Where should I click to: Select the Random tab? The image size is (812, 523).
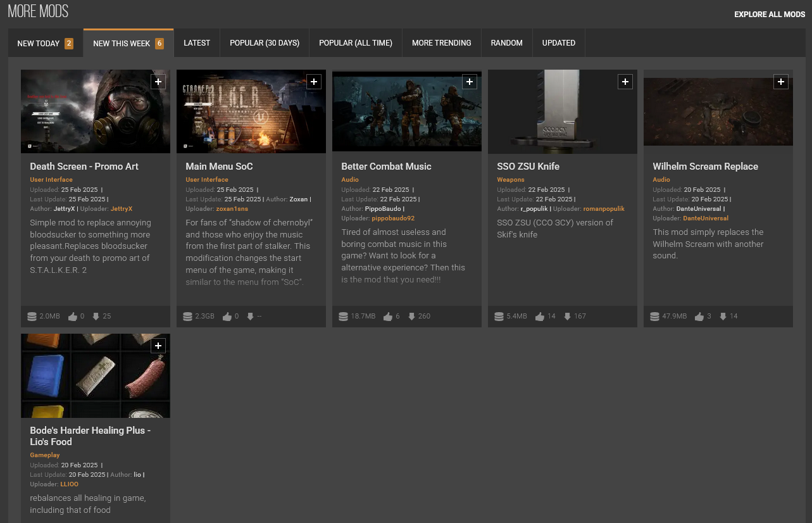point(507,43)
